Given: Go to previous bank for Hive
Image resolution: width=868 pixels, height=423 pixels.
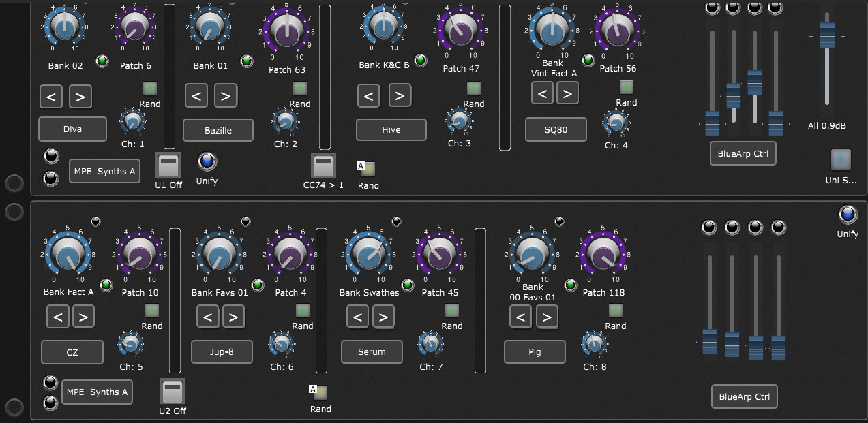Looking at the screenshot, I should click(x=369, y=95).
